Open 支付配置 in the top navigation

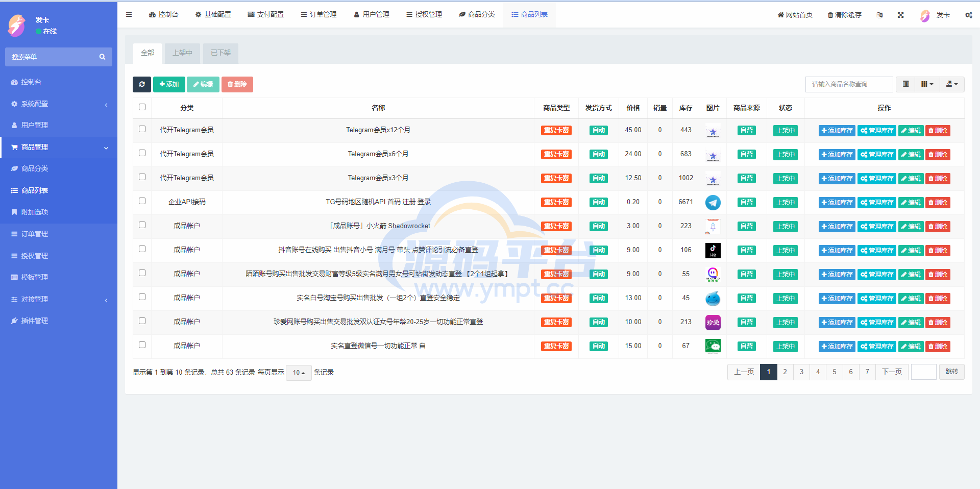[265, 15]
